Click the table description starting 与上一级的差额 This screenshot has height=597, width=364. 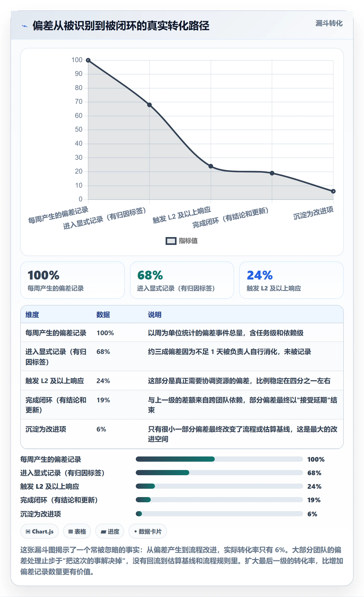pos(243,405)
